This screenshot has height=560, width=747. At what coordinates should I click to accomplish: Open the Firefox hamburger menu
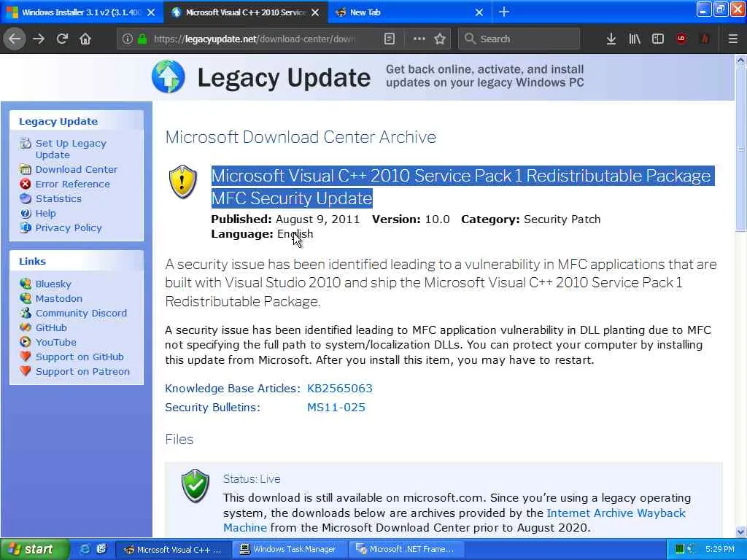tap(733, 39)
